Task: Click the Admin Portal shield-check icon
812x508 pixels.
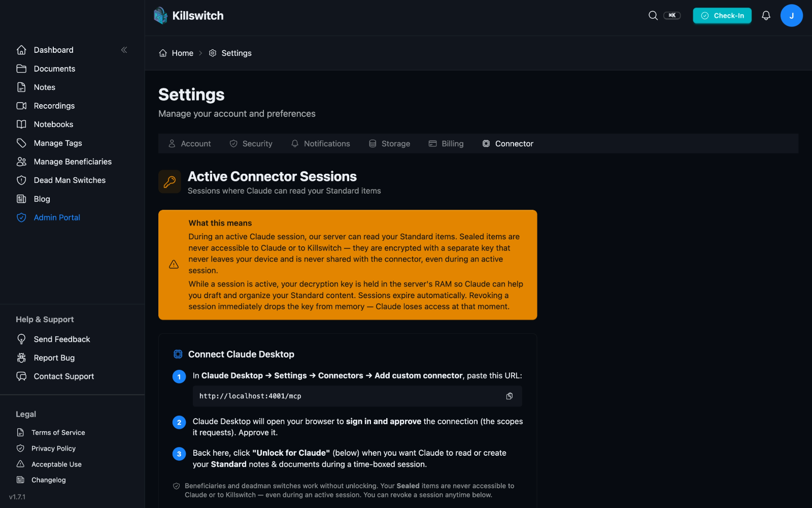Action: point(21,217)
